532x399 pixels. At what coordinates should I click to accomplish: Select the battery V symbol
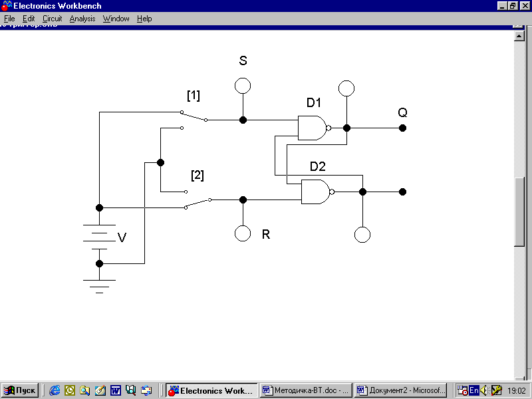pos(99,237)
